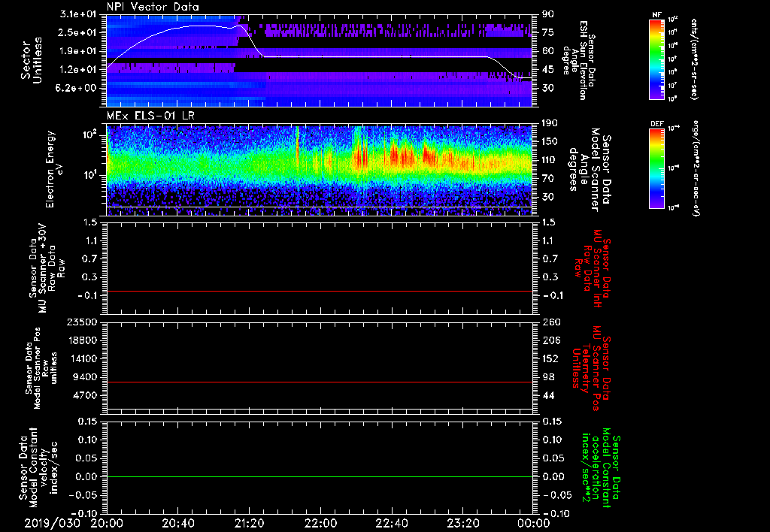Click the cnts/(cm**2-sr-sec) unit label

point(694,59)
